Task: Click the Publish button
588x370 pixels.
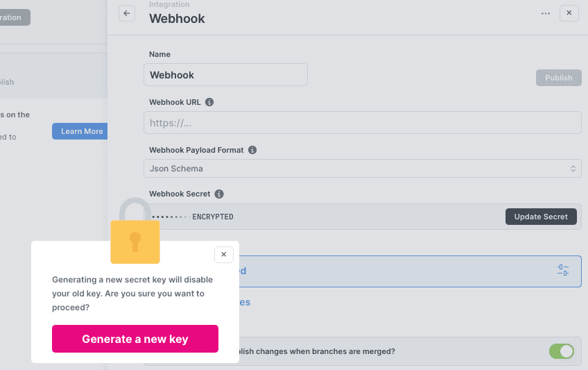Action: [558, 78]
